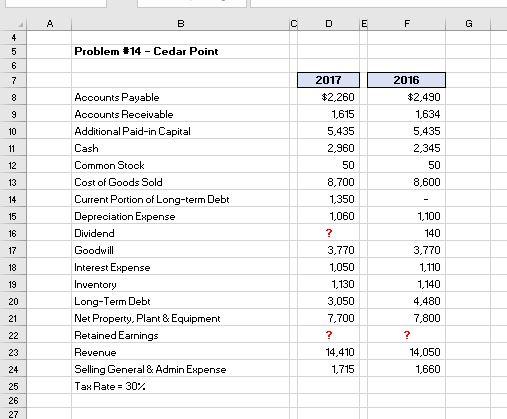Select the 2016 Interest Expense value 1,110
Viewport: 507px width, 419px height.
(x=406, y=267)
